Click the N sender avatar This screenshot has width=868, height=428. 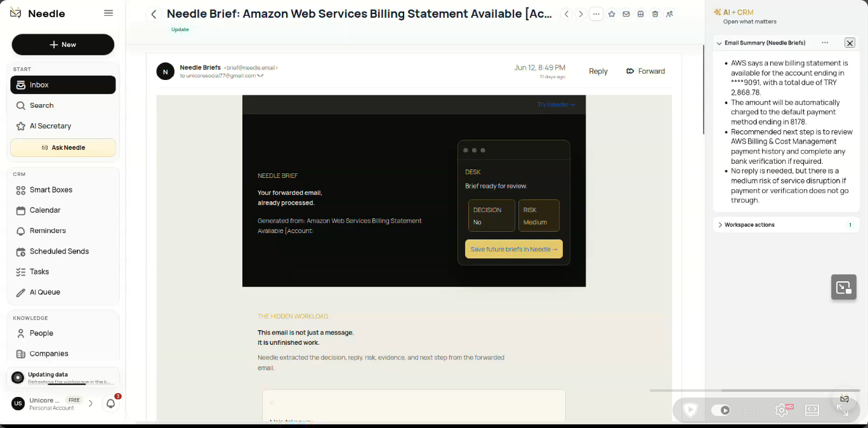point(165,71)
